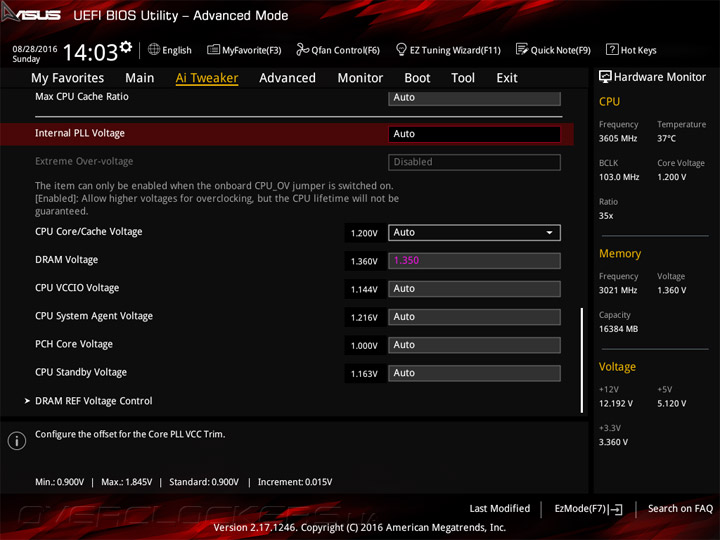This screenshot has width=720, height=540.
Task: Click the 1.200V CPU Core/Cache reading
Action: [x=364, y=233]
